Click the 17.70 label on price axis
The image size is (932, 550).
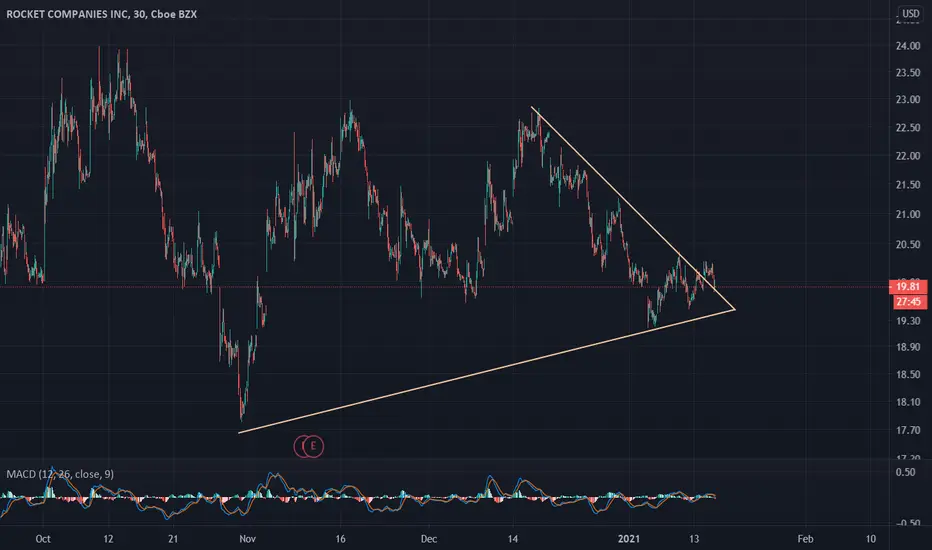(908, 430)
